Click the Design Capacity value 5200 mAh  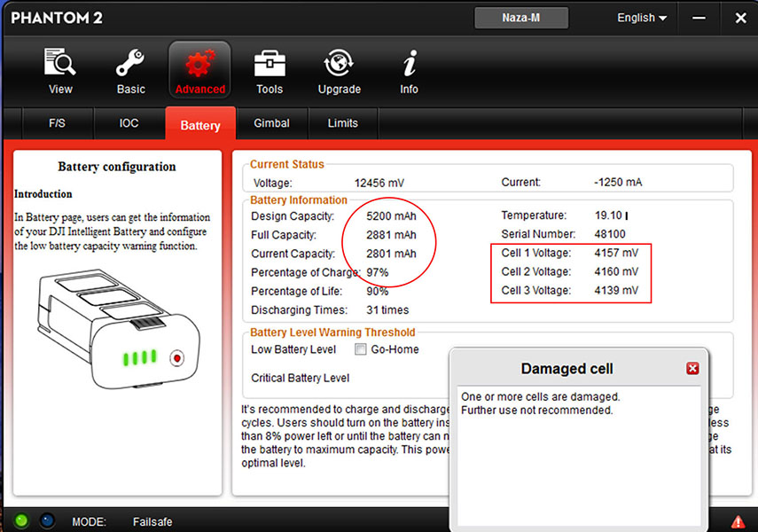coord(391,215)
